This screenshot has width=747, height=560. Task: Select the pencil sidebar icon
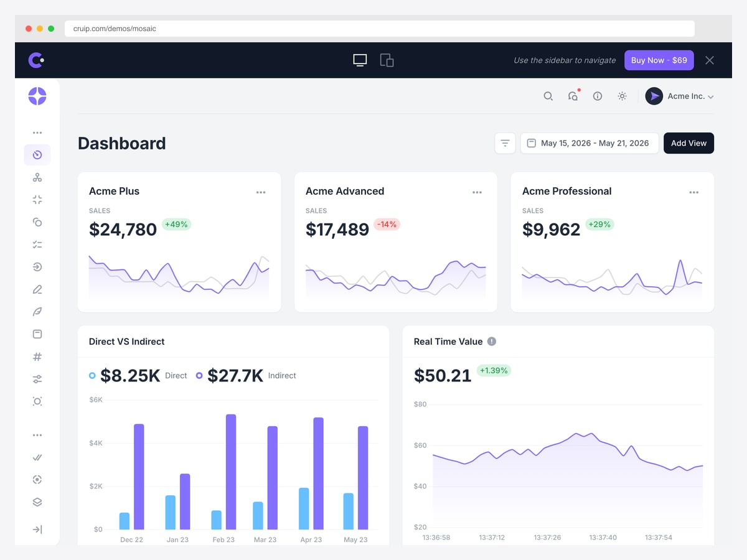point(37,289)
